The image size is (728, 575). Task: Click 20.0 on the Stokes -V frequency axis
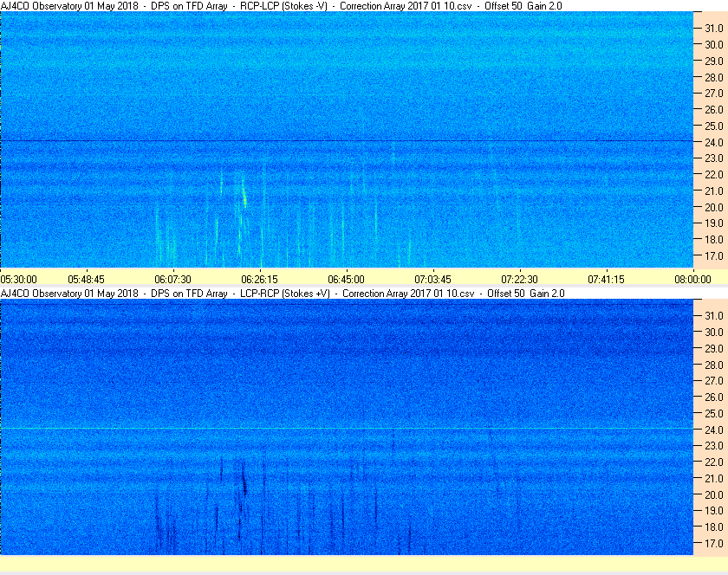[x=714, y=207]
